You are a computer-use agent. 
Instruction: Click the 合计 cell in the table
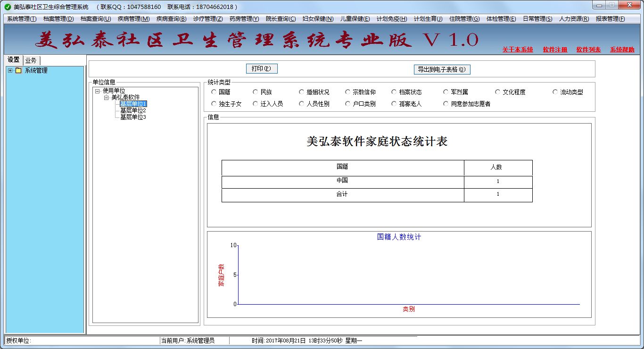[x=343, y=195]
